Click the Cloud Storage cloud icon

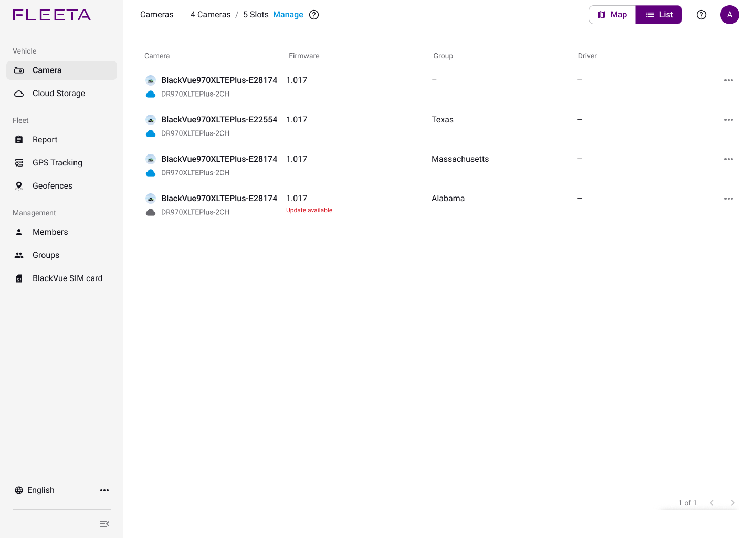(19, 94)
